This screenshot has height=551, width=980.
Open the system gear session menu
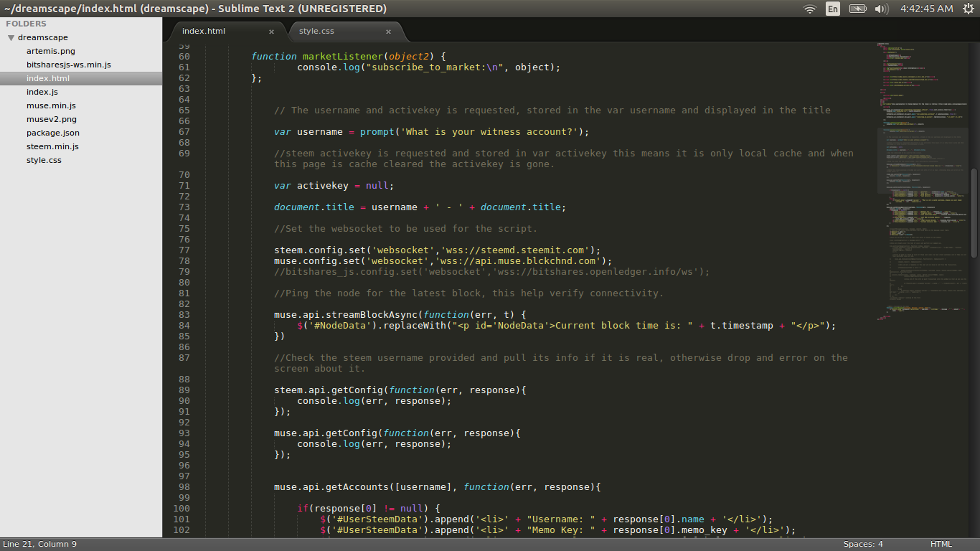(969, 9)
